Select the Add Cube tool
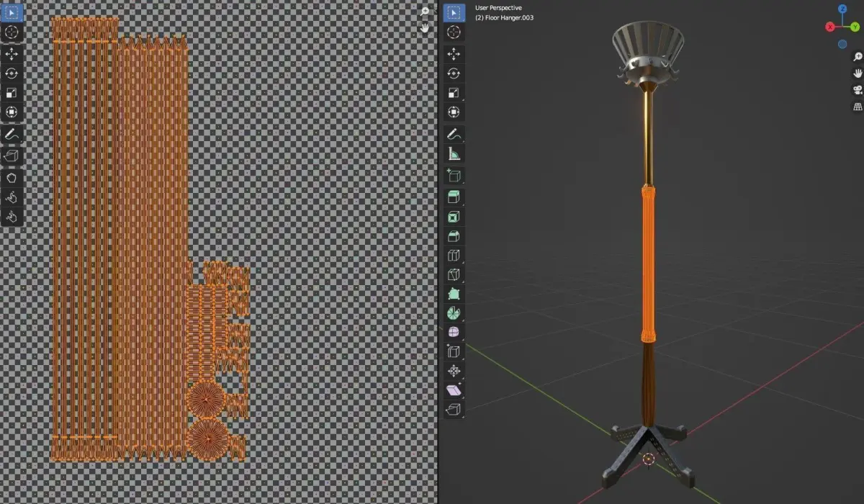Image resolution: width=864 pixels, height=504 pixels. tap(454, 176)
